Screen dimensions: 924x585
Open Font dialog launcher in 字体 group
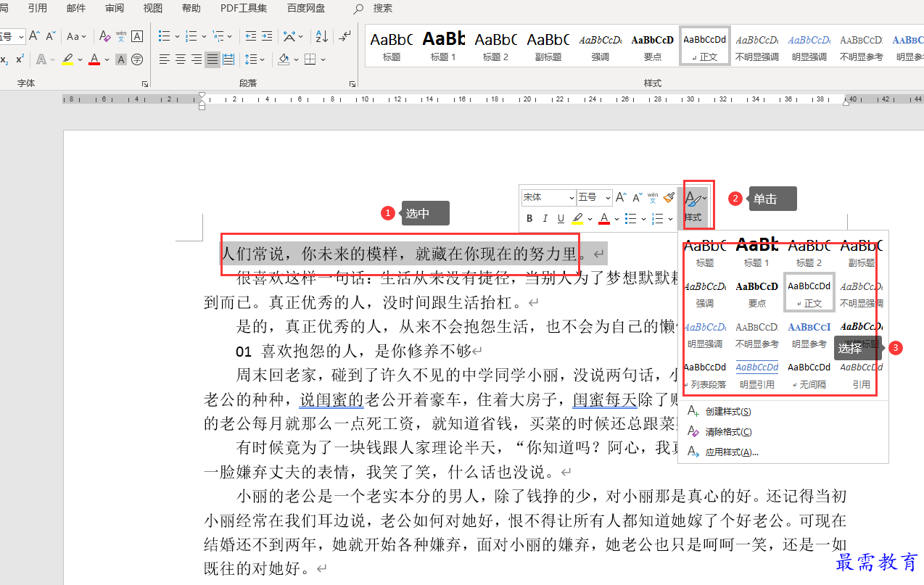point(145,84)
